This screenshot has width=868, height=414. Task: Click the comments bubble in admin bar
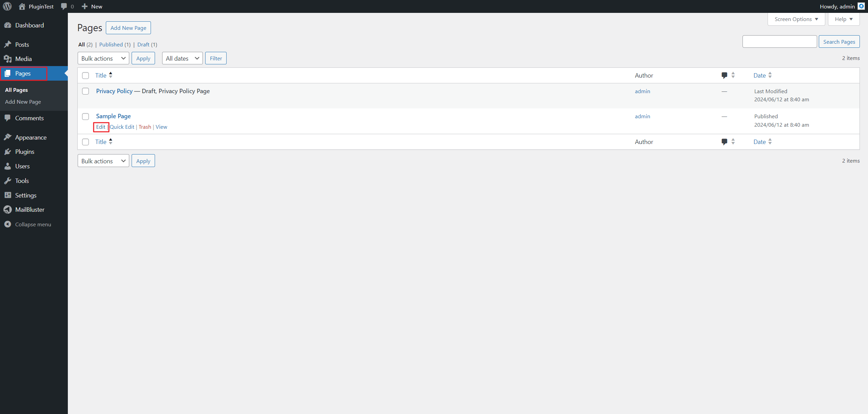click(x=64, y=6)
